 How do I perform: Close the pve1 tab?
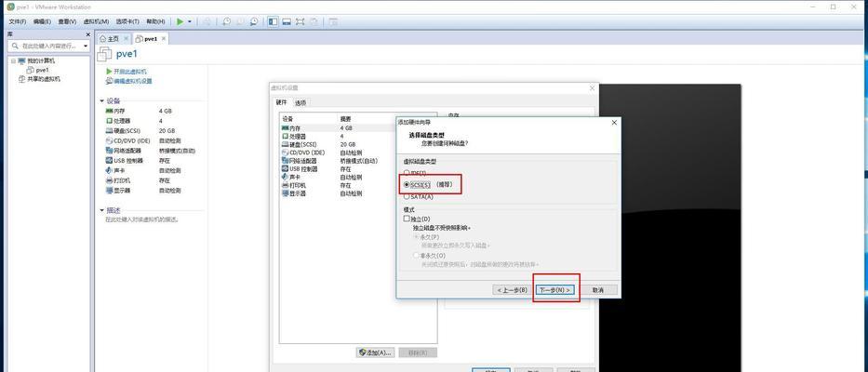tap(164, 39)
